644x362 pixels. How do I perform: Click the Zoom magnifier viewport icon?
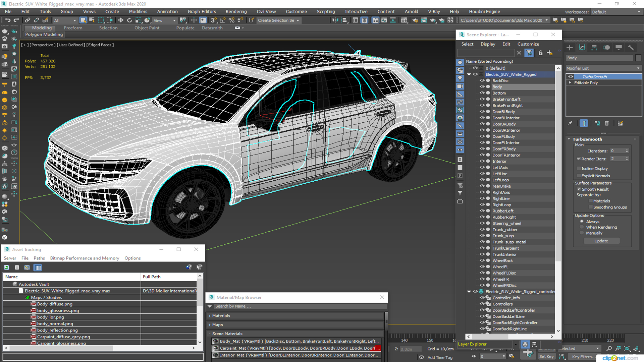tap(609, 349)
